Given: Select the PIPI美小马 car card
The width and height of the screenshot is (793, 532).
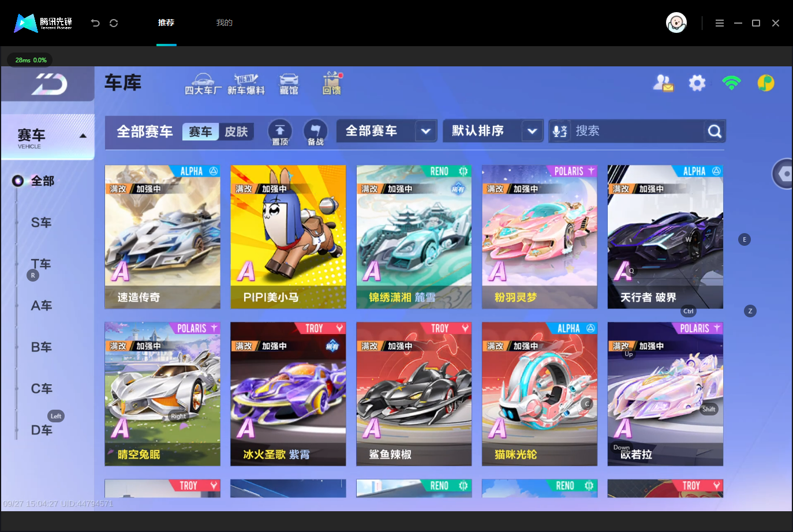Looking at the screenshot, I should pos(288,237).
